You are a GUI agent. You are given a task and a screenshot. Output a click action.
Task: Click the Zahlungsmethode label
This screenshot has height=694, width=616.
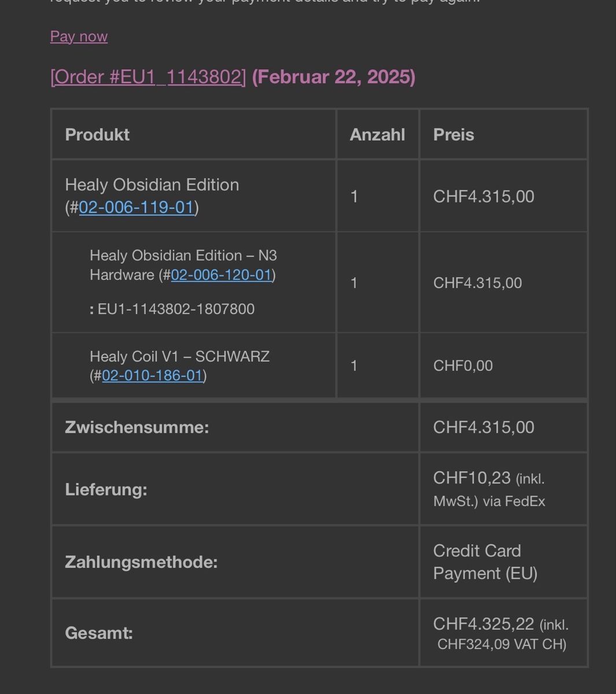(x=141, y=562)
